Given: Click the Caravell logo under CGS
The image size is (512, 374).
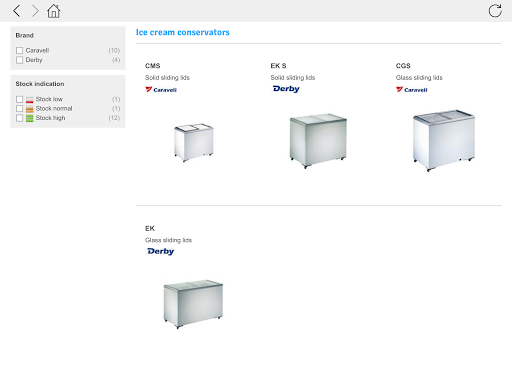Looking at the screenshot, I should click(x=412, y=90).
